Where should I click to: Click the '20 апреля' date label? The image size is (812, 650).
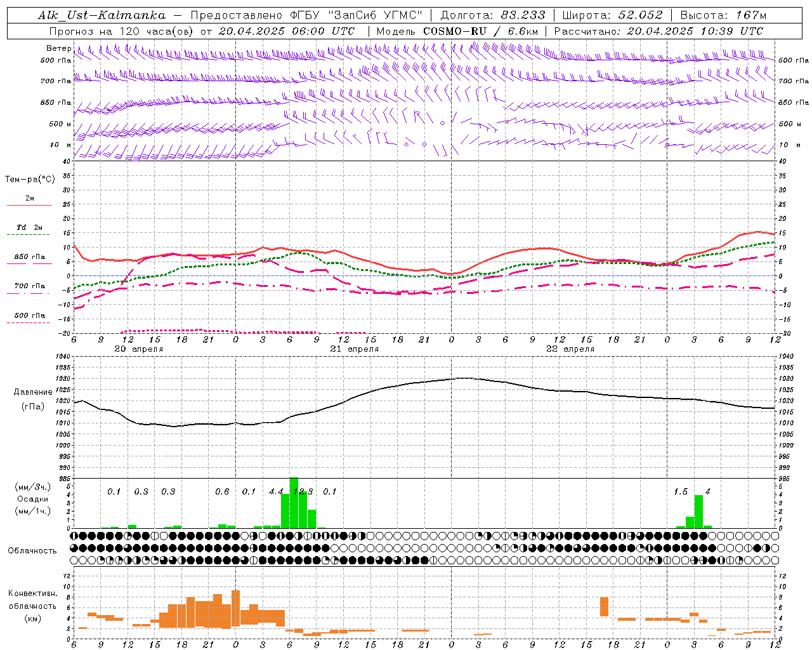coord(138,349)
